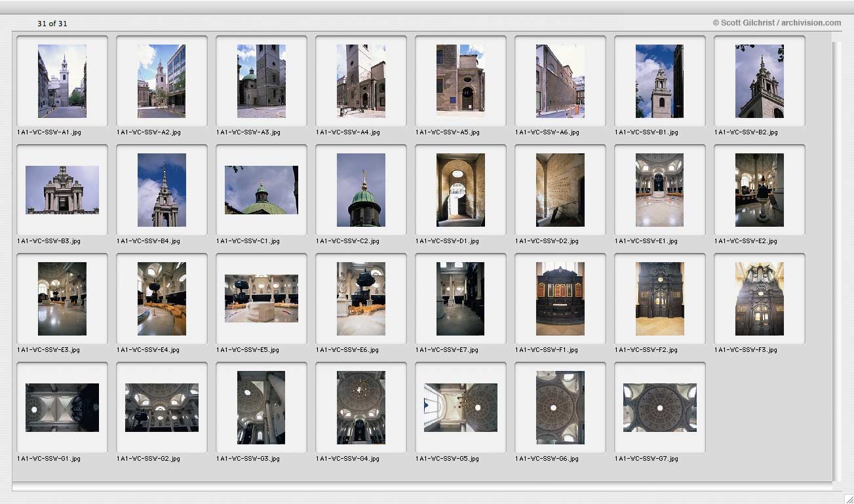The image size is (854, 504).
Task: Open the 1A1-WC-SSW-D2.jpg thumbnail
Action: [x=560, y=190]
